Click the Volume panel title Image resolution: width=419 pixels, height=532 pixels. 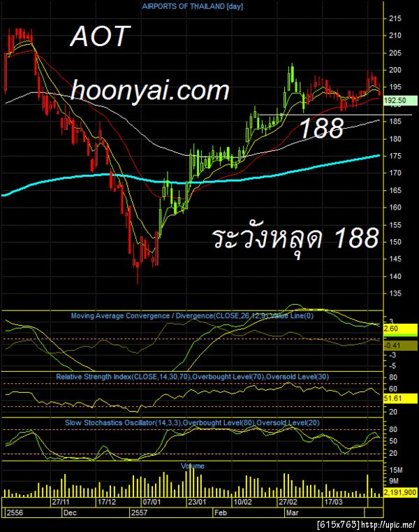(193, 466)
